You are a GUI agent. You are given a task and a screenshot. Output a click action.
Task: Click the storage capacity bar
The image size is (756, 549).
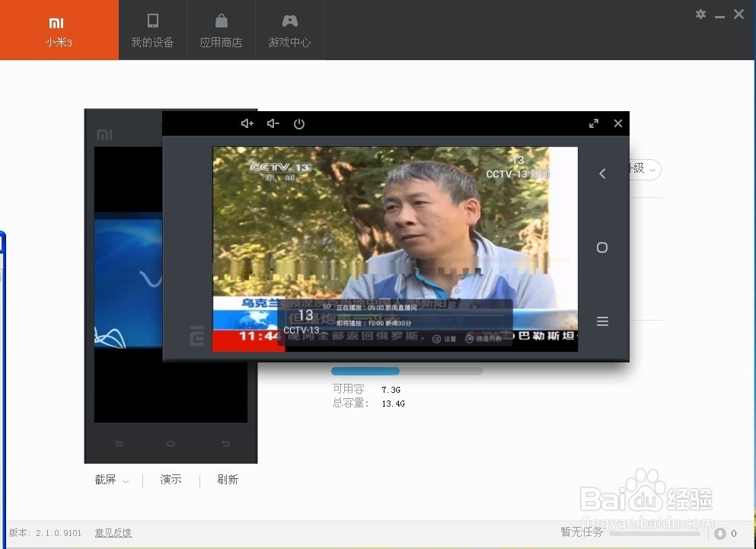(407, 371)
